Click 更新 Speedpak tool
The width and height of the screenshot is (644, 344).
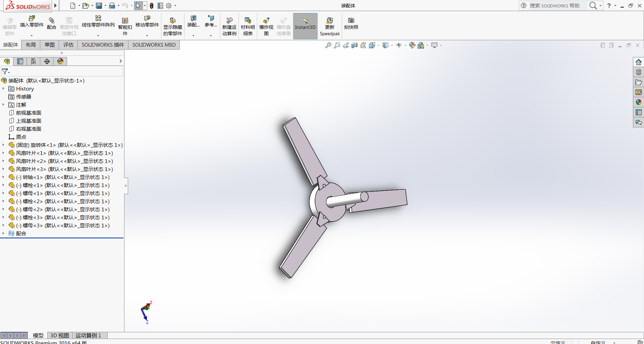pyautogui.click(x=330, y=26)
